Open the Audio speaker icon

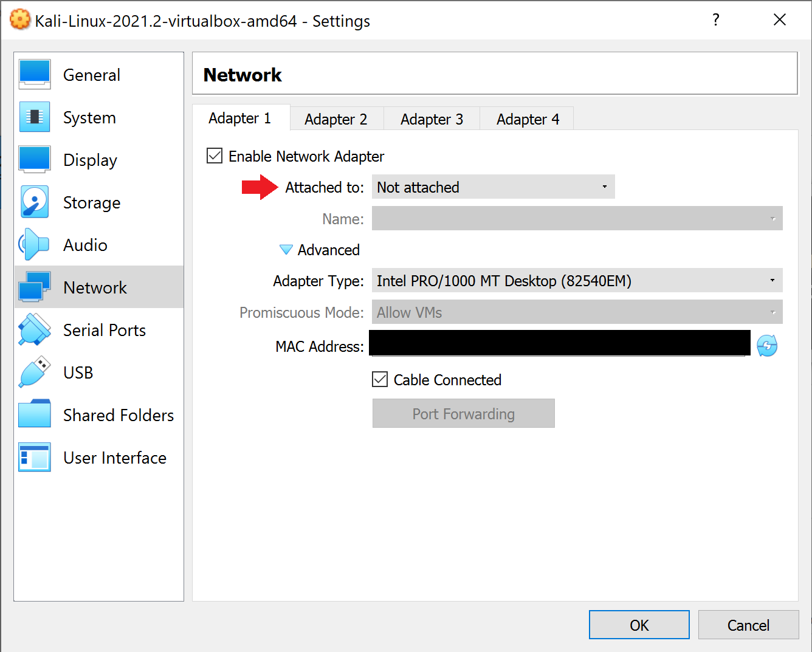(35, 245)
